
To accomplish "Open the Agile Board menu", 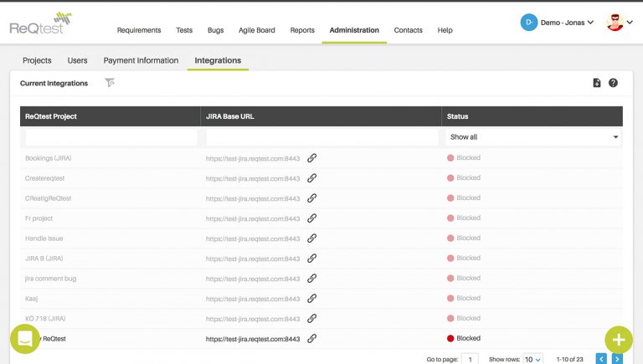I will point(256,30).
